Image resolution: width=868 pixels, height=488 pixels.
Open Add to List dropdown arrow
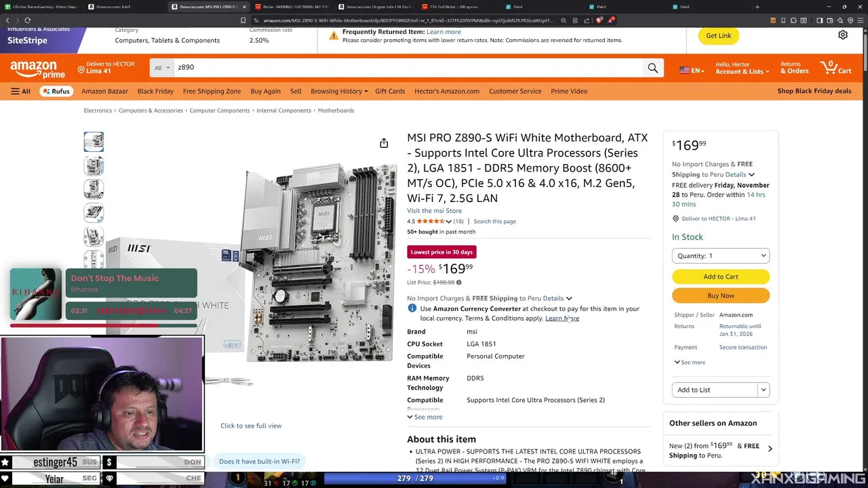pyautogui.click(x=764, y=390)
